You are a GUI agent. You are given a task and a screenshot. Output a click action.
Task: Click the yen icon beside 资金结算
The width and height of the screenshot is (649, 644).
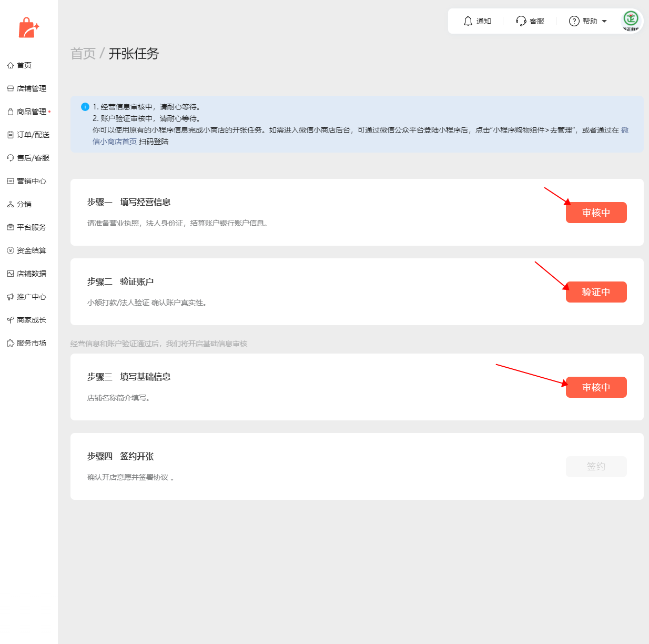point(11,250)
